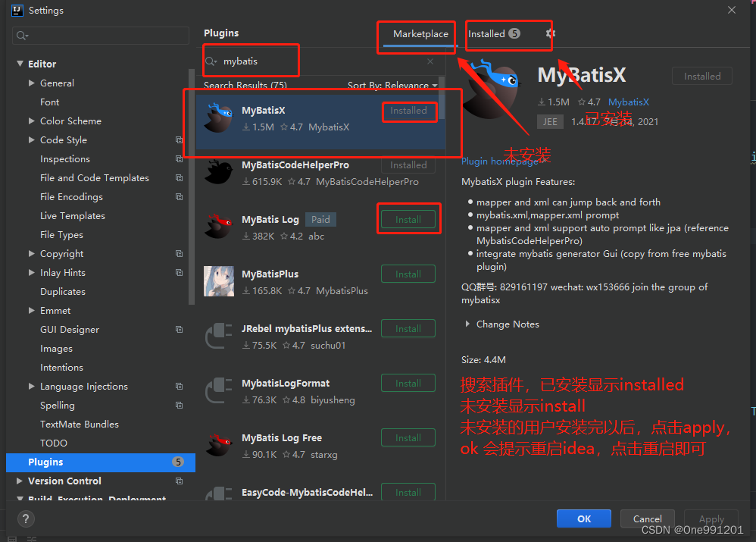
Task: Expand the Language Injections node
Action: 31,386
